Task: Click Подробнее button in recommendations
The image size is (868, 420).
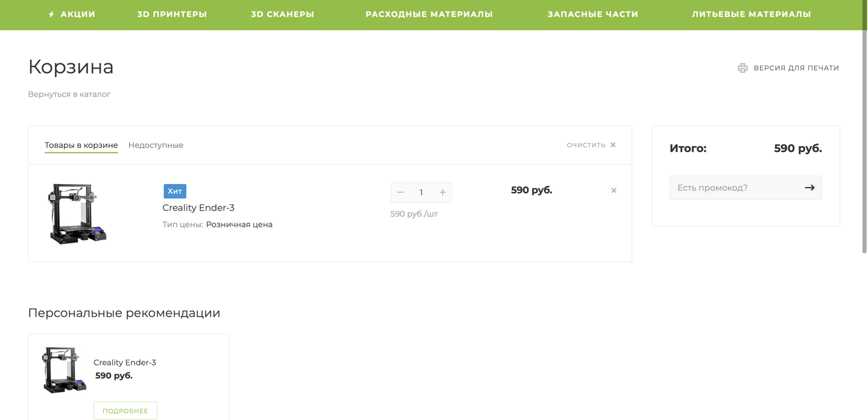Action: [x=125, y=411]
